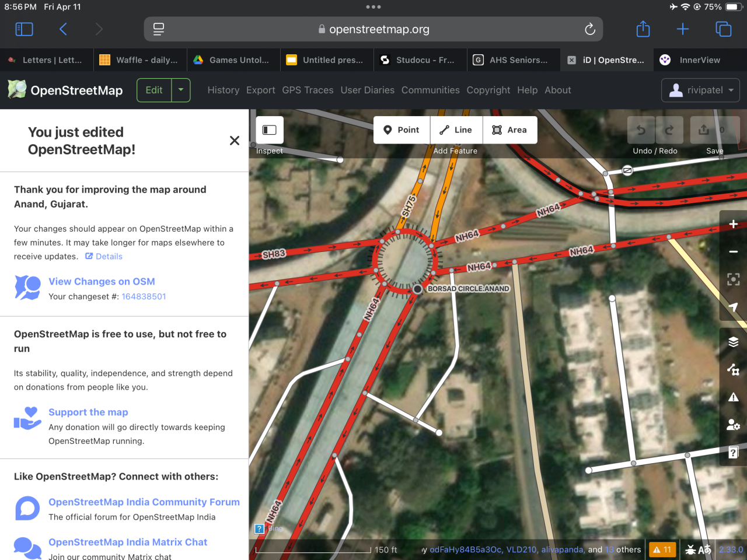The image size is (747, 560).
Task: Open the issues count badge 11
Action: pos(662,549)
